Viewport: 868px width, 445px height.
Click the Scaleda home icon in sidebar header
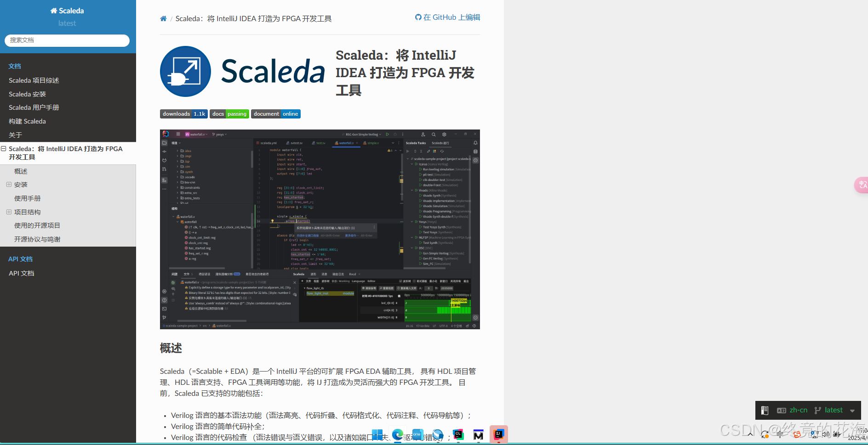pos(54,11)
